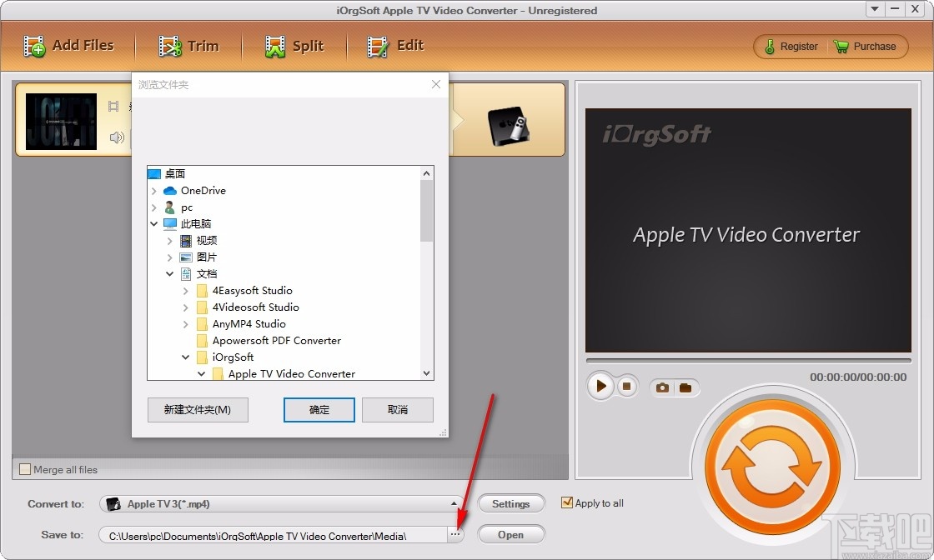Open the Settings panel

click(511, 503)
